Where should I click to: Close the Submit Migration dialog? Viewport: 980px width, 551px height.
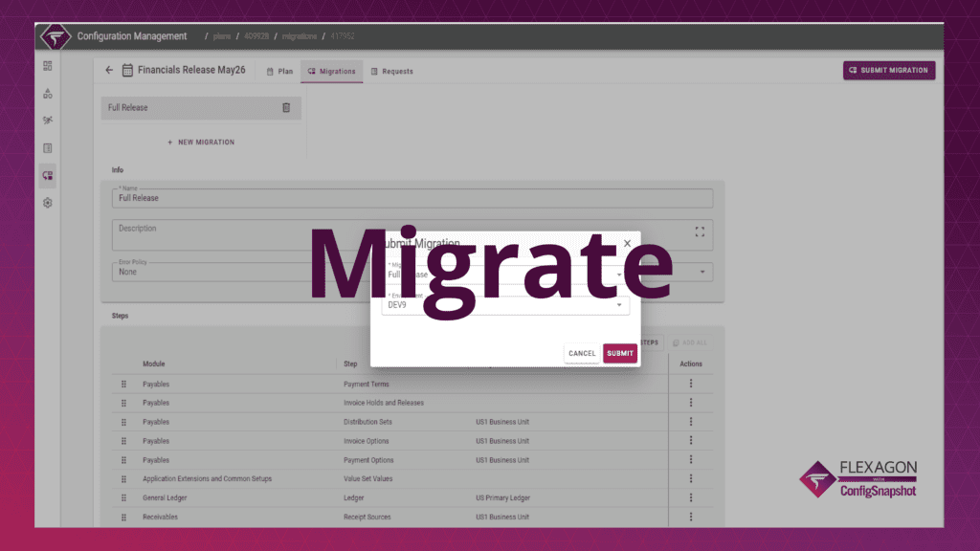click(628, 244)
